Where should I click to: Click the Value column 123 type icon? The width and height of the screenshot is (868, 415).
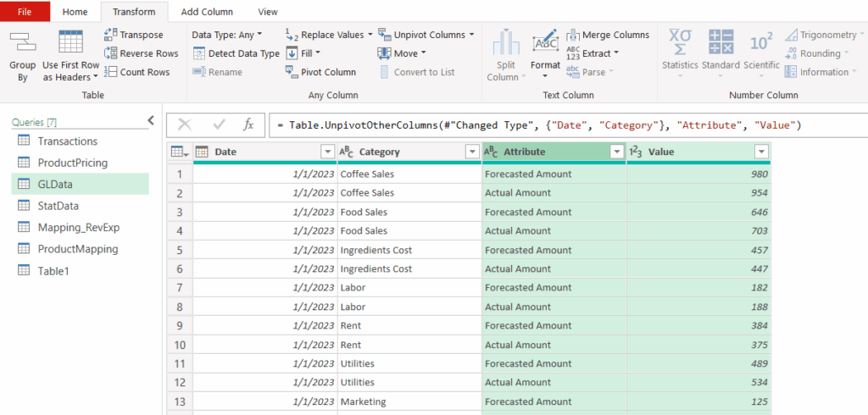coord(636,152)
